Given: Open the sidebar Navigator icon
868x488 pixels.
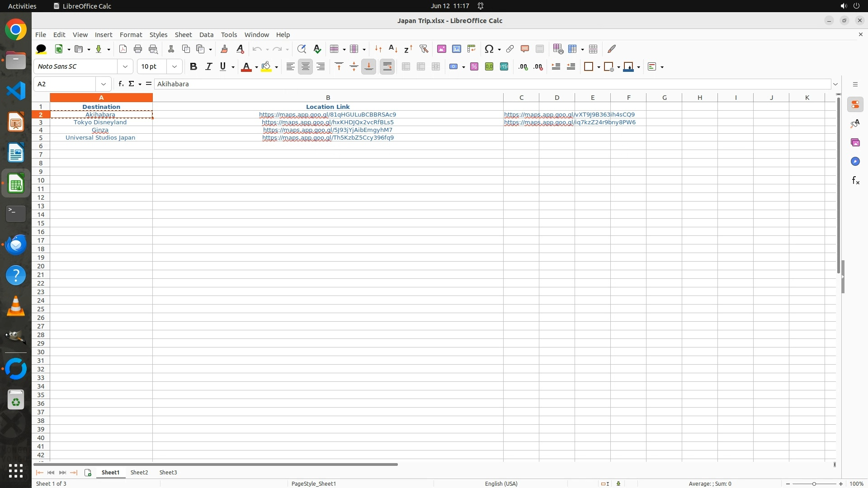Looking at the screenshot, I should [x=855, y=162].
